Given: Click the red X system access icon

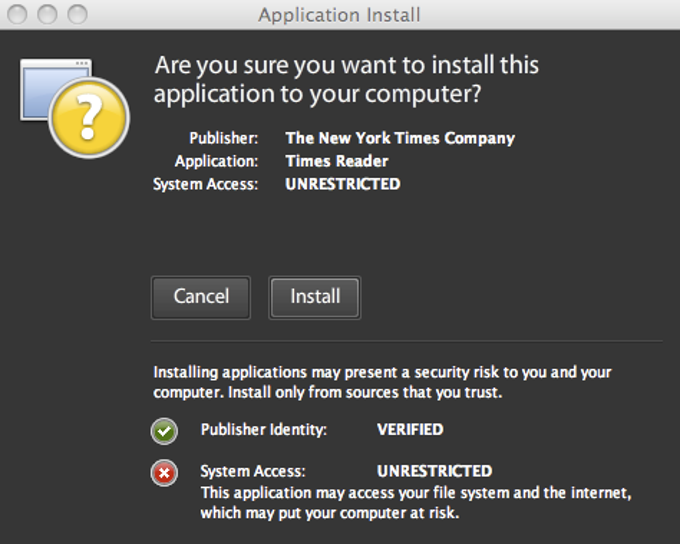Looking at the screenshot, I should (164, 473).
